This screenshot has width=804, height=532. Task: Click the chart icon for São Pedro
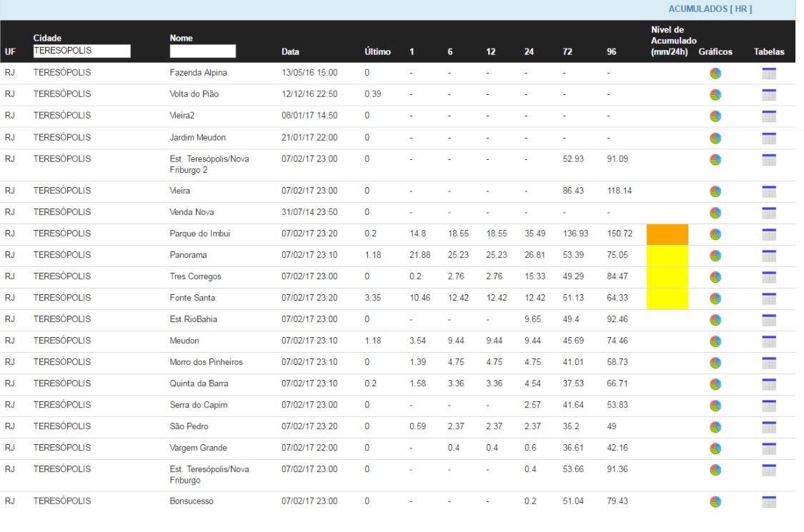point(715,427)
